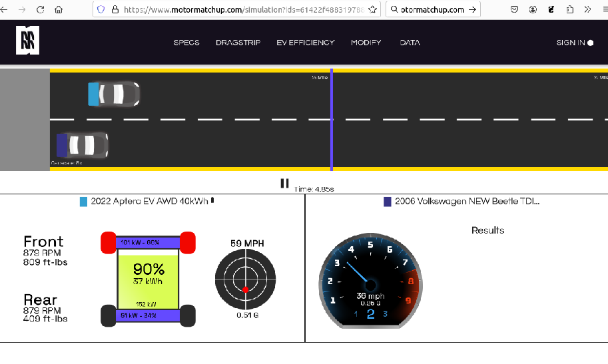Open the SPECS menu item

tap(186, 43)
